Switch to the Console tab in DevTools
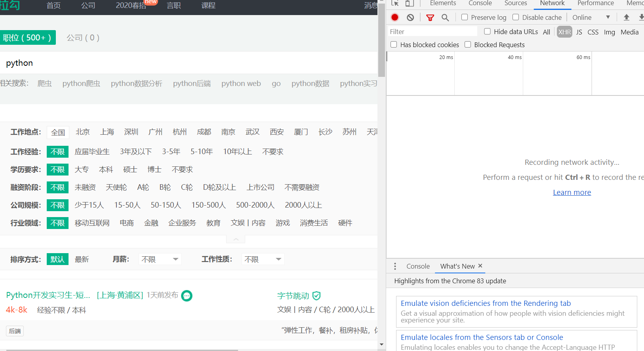 pos(480,3)
